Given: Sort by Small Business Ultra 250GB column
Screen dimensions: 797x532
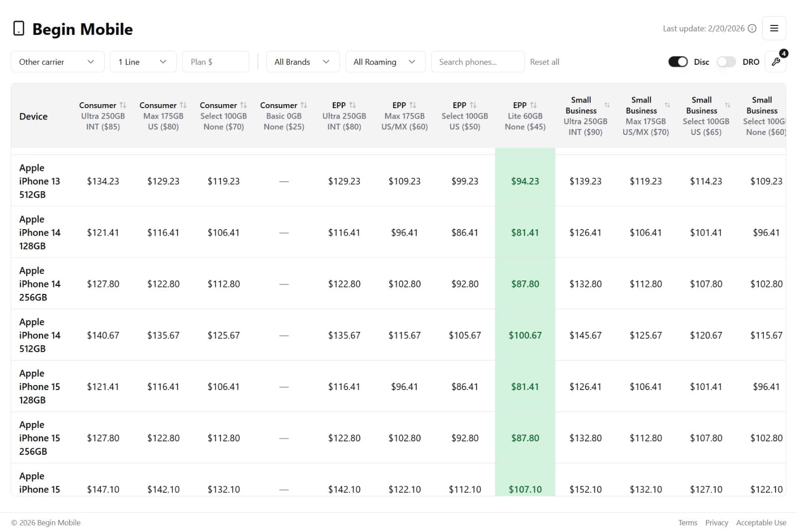Looking at the screenshot, I should (607, 105).
